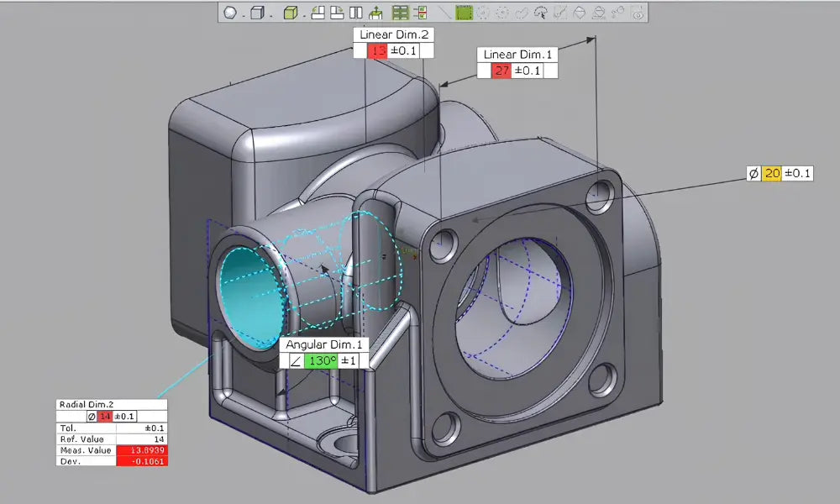Click the gray wireframe cube view icon
The image size is (840, 504).
(x=257, y=13)
